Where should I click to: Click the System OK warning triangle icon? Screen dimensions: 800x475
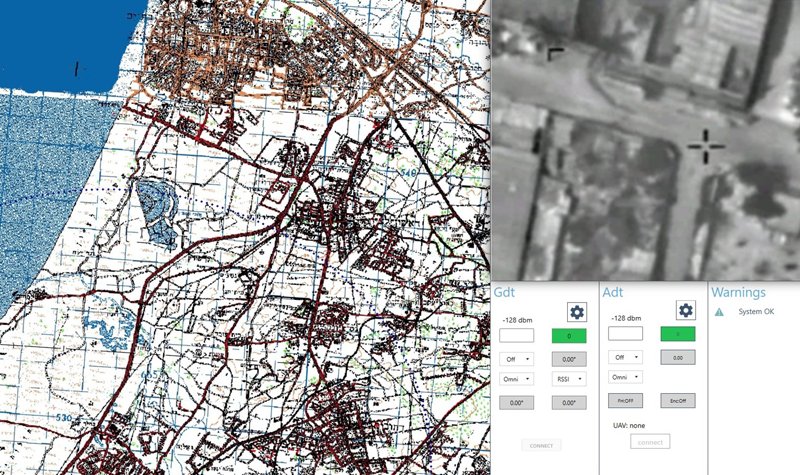click(717, 312)
